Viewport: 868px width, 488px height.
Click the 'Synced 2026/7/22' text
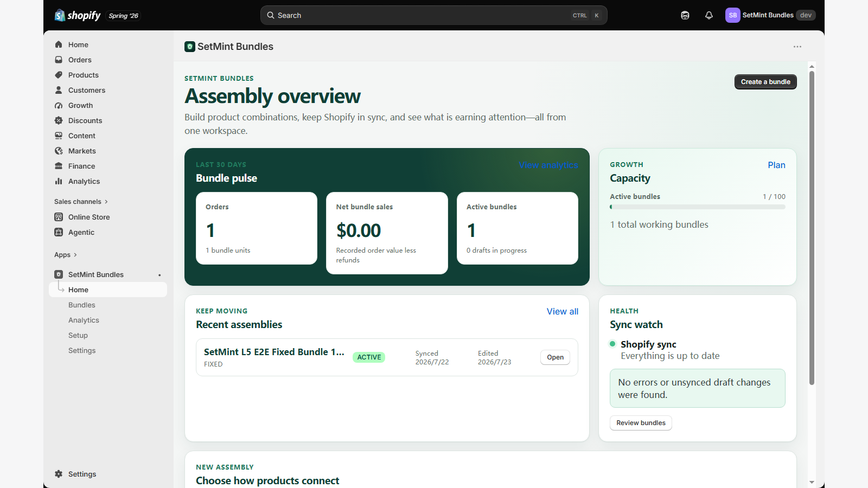432,357
